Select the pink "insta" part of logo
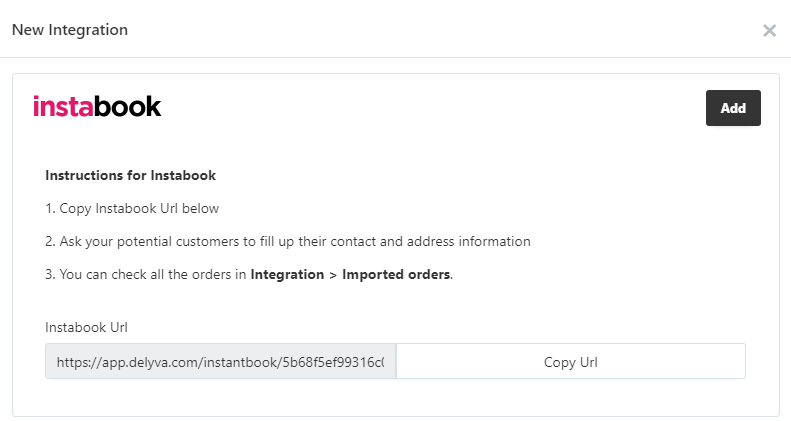The width and height of the screenshot is (791, 421). pyautogui.click(x=64, y=107)
